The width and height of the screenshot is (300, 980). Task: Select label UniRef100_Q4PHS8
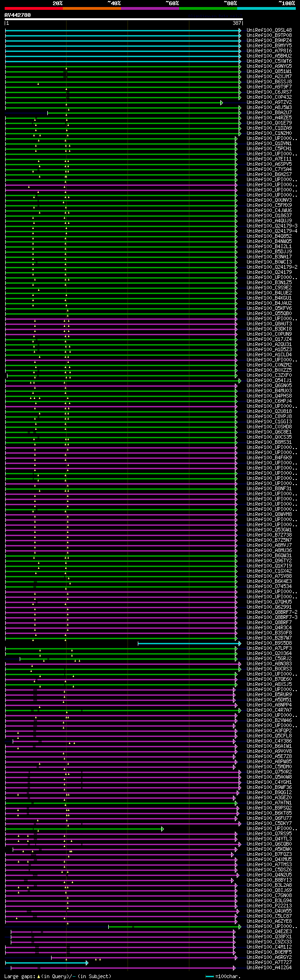(x=269, y=396)
